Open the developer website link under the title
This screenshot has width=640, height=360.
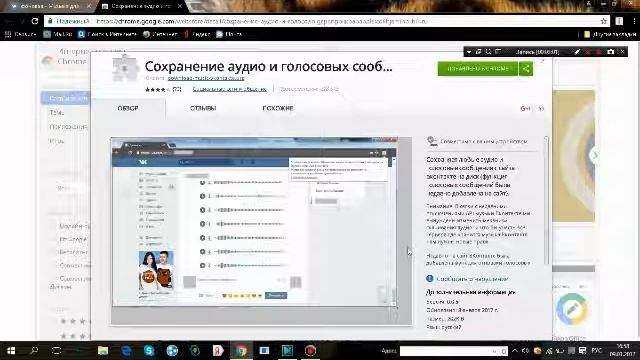pos(206,78)
